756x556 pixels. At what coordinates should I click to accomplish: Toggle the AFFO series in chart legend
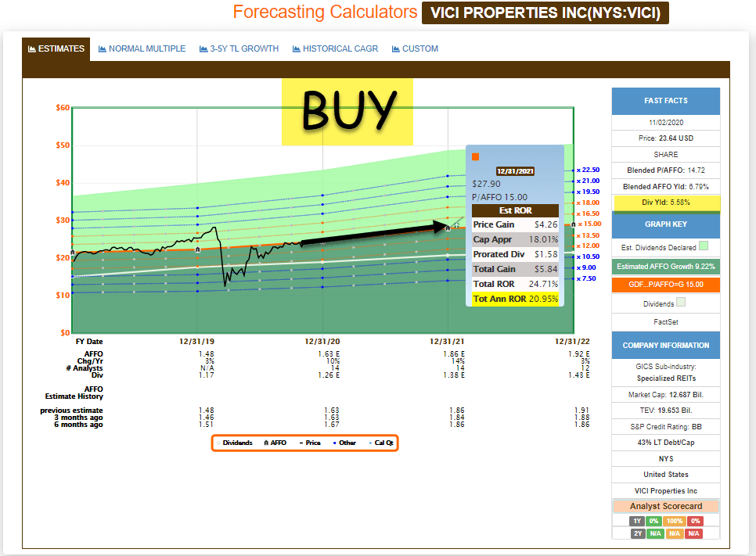[x=275, y=443]
